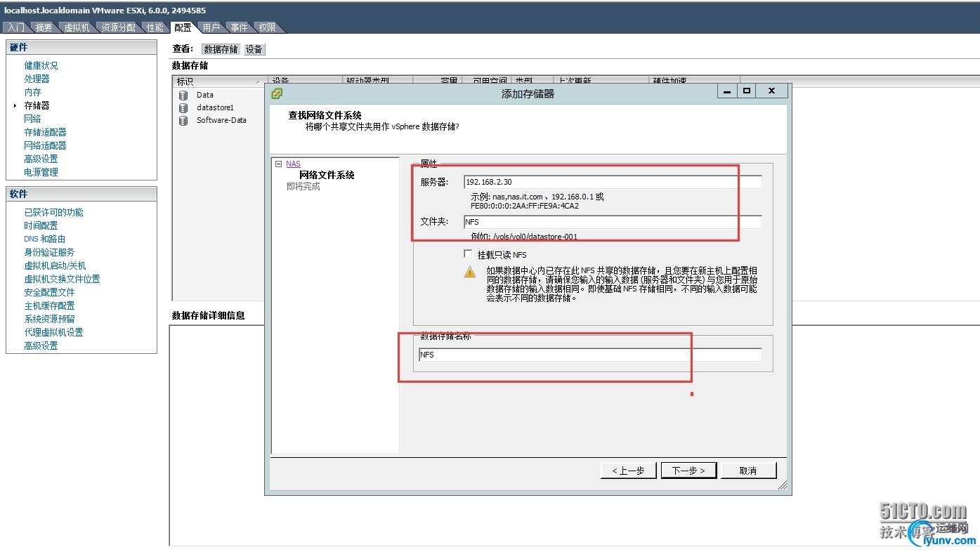Switch the view to 设备

pos(254,49)
